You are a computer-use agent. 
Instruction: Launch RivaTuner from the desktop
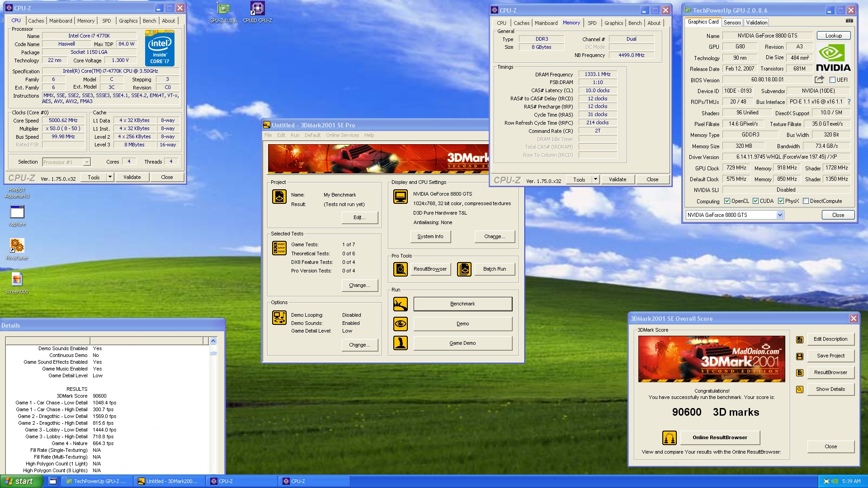(17, 249)
